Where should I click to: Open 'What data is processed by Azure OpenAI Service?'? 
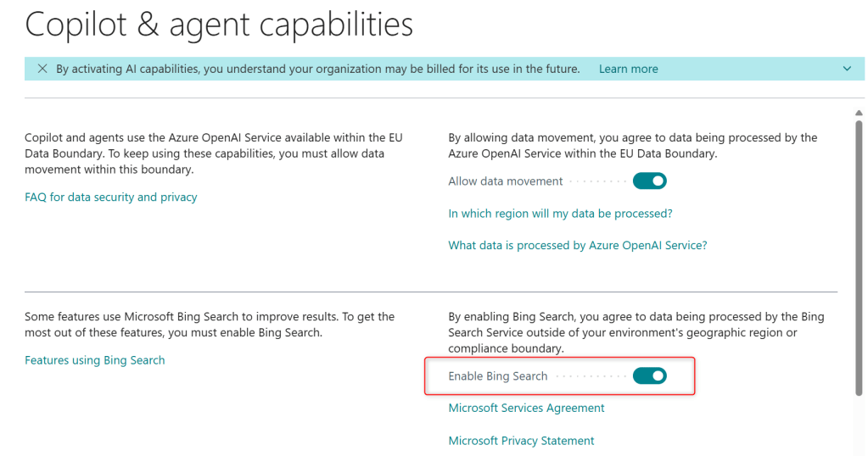click(577, 245)
